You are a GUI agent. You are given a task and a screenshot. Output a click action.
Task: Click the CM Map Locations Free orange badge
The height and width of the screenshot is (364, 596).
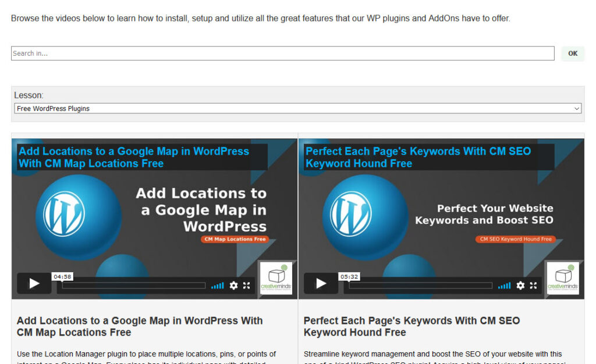click(x=235, y=239)
